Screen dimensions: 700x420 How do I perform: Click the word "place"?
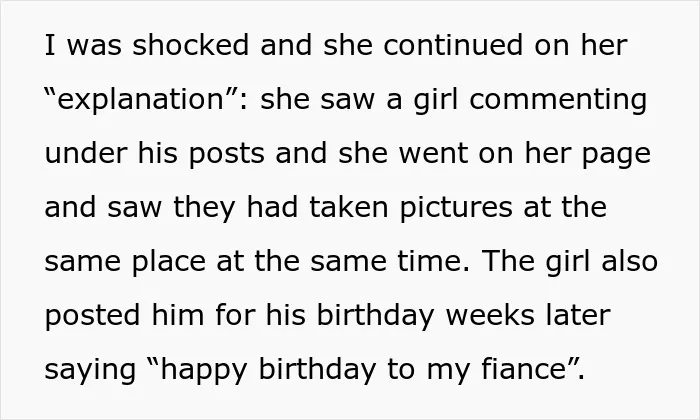click(x=169, y=262)
